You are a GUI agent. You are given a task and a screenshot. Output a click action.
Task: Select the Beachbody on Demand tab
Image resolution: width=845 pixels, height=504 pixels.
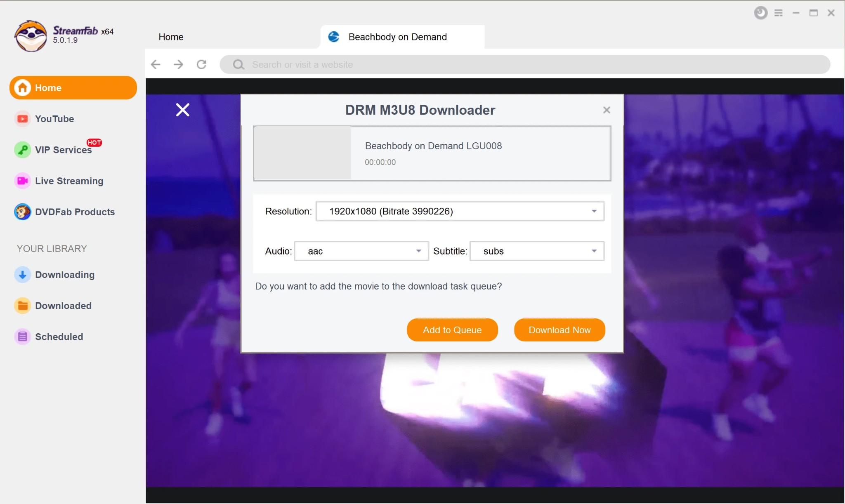coord(399,37)
